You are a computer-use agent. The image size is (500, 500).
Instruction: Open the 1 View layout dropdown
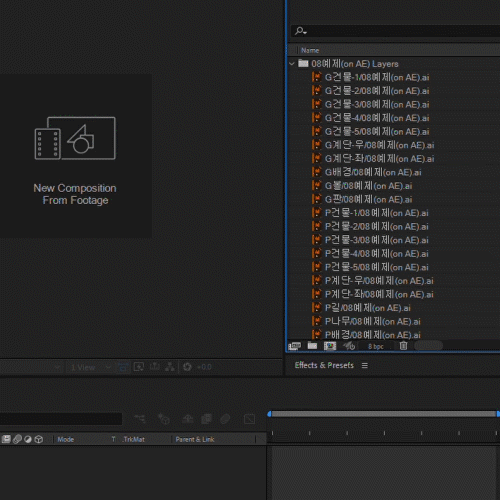click(x=91, y=367)
